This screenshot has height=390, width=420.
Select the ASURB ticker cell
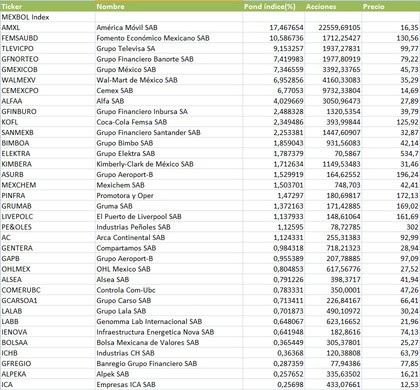point(48,174)
